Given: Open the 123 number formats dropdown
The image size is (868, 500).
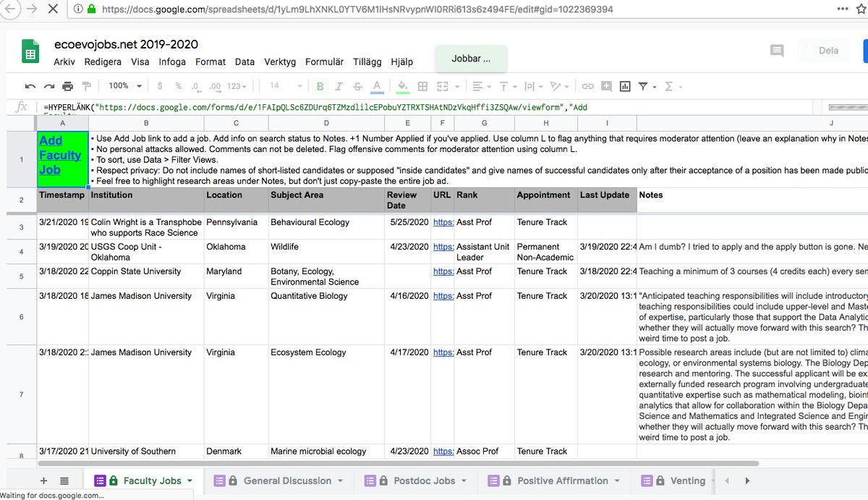Looking at the screenshot, I should coord(237,86).
